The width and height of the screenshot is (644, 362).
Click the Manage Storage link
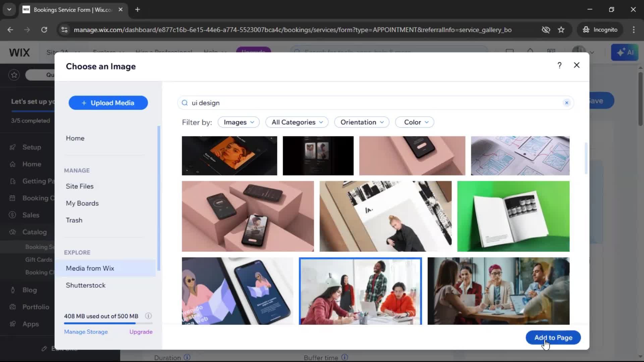[x=86, y=331]
